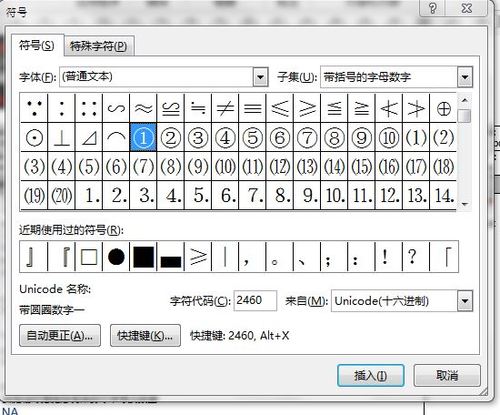The height and width of the screenshot is (415, 500).
Task: Pick recently used large black square symbol
Action: click(x=143, y=257)
